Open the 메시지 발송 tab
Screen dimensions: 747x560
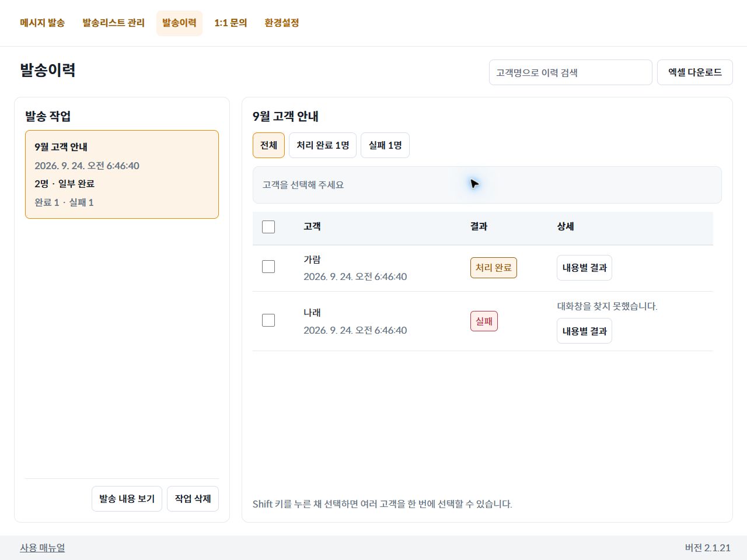click(42, 23)
